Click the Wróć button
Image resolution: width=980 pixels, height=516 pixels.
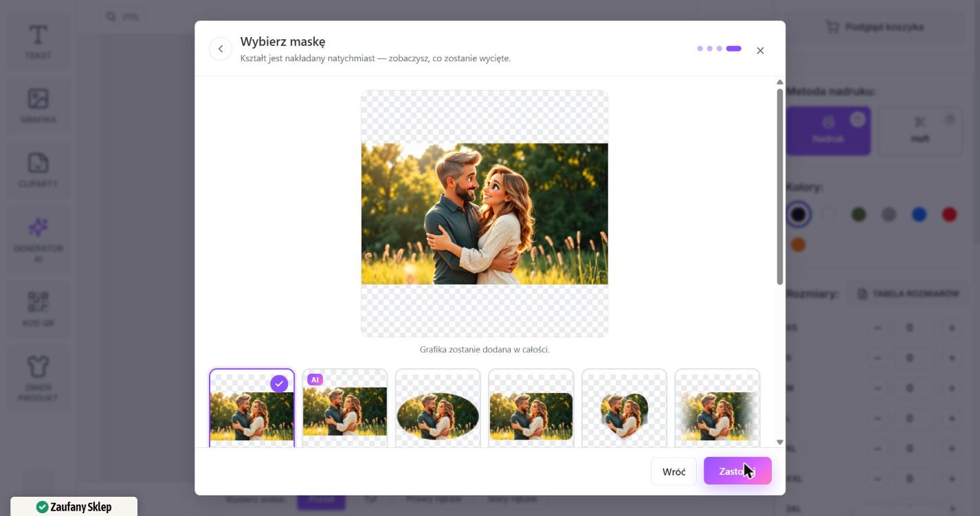click(x=673, y=471)
